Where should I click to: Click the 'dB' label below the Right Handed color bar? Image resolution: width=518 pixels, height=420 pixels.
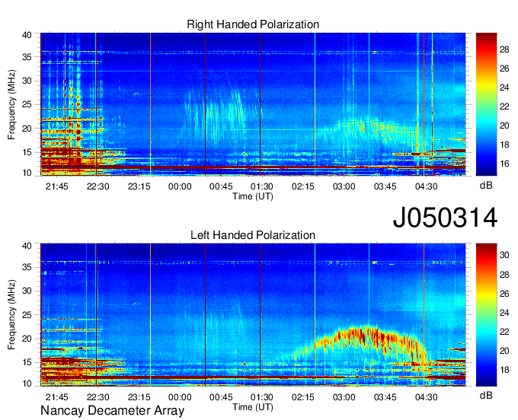tap(486, 186)
